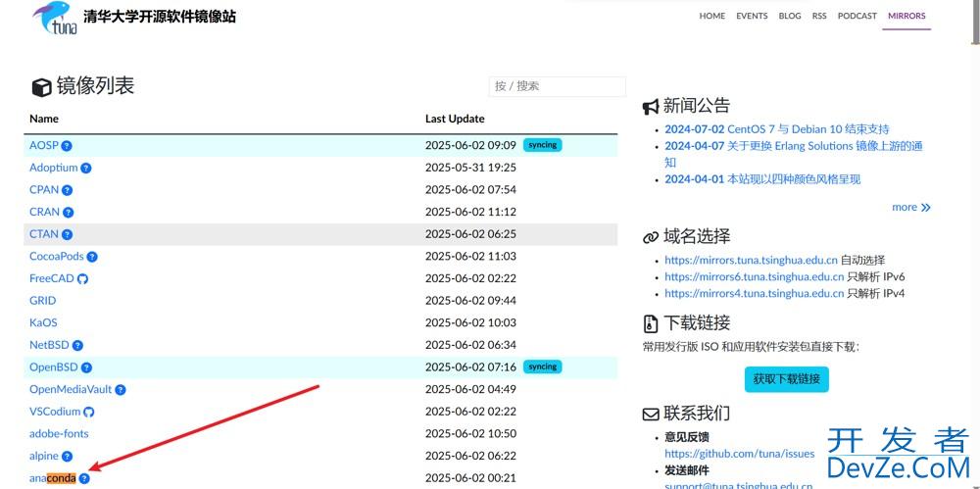Click GitHub icon next to VSCodium

89,413
